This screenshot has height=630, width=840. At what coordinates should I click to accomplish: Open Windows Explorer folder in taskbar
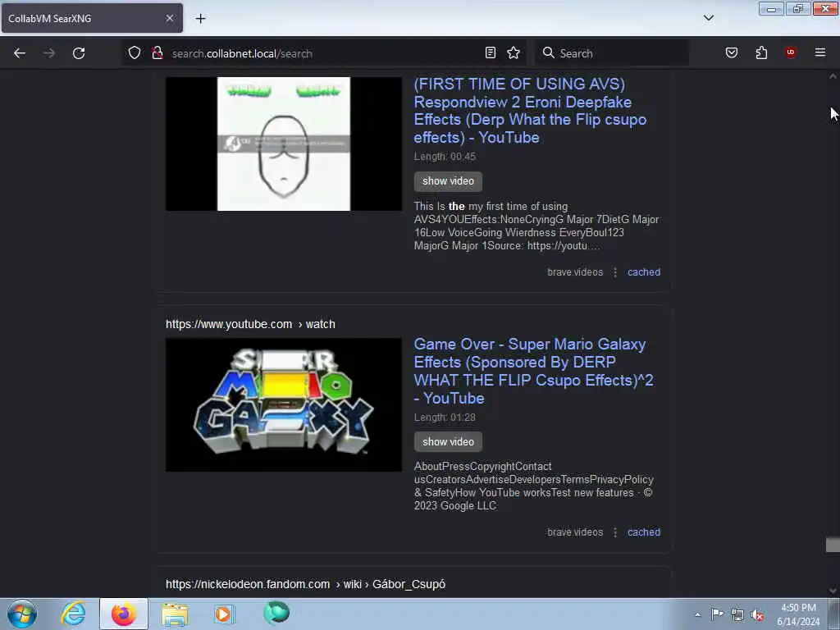tap(175, 614)
